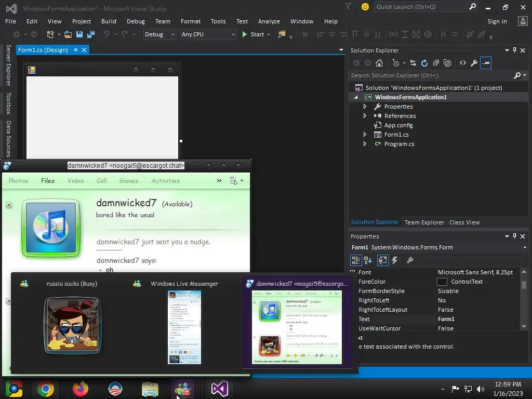The width and height of the screenshot is (532, 399).
Task: Select the russia sucks (Busy) window thumbnail
Action: tap(72, 321)
